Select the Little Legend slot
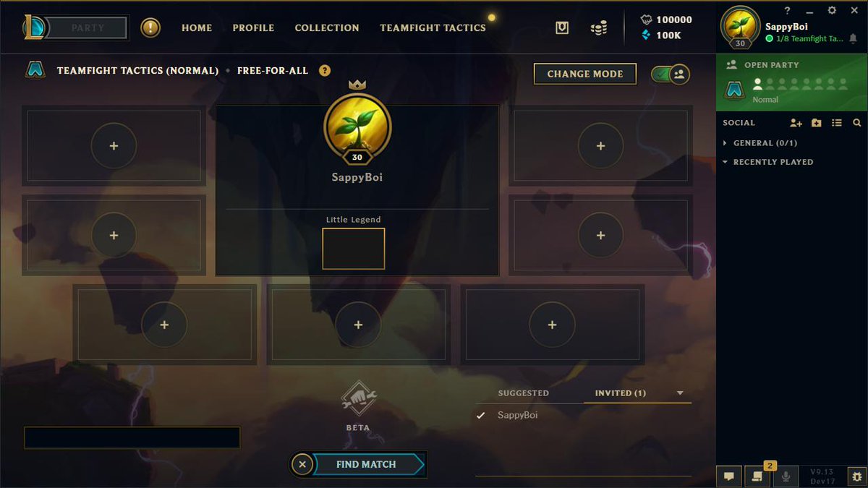 354,249
